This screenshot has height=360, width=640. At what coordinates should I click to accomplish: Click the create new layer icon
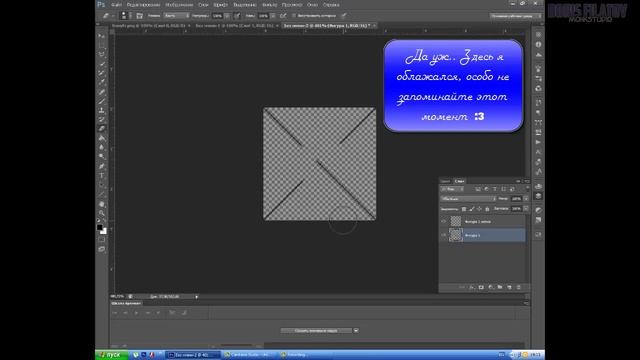pyautogui.click(x=509, y=287)
